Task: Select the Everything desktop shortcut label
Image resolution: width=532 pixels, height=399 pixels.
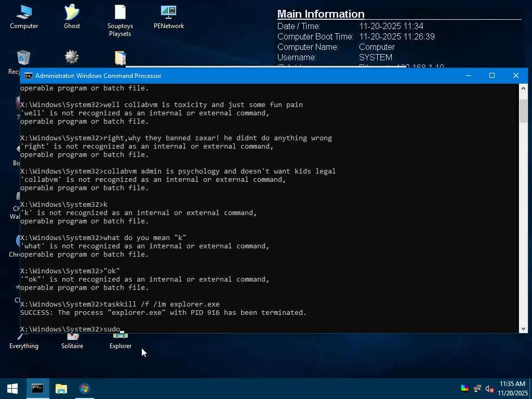Action: (x=24, y=346)
